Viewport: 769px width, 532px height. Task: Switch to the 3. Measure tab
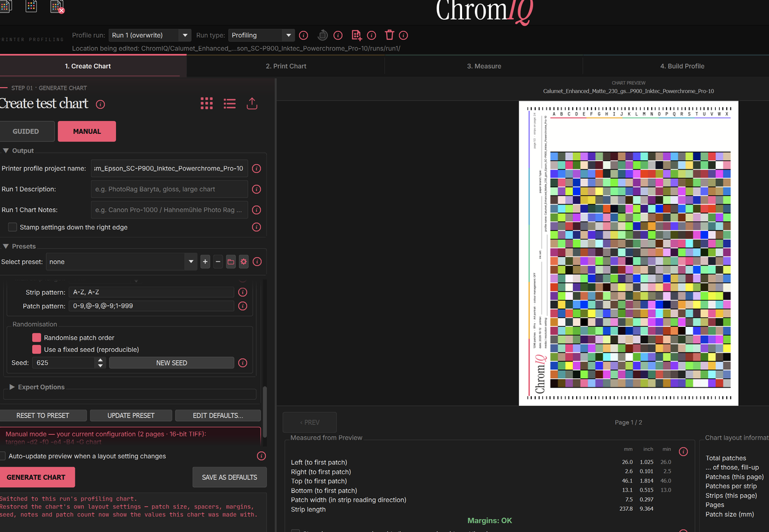(484, 66)
